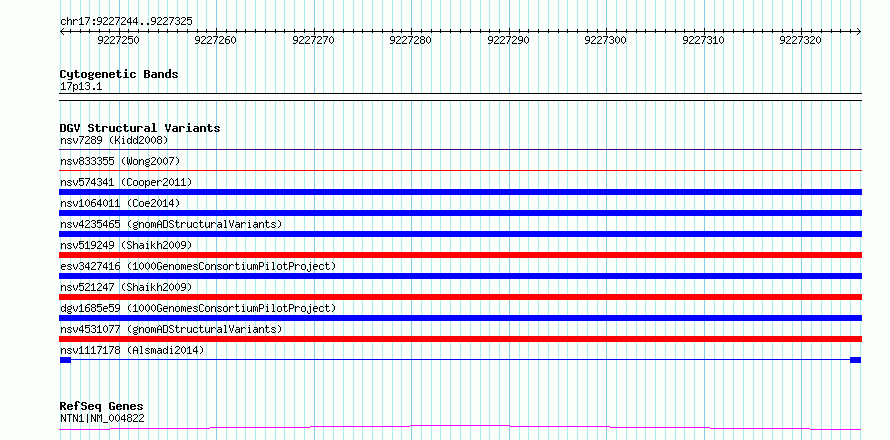Open variant nsv4235465 (gnomADStructuralVariants)
The image size is (890, 440).
[171, 224]
